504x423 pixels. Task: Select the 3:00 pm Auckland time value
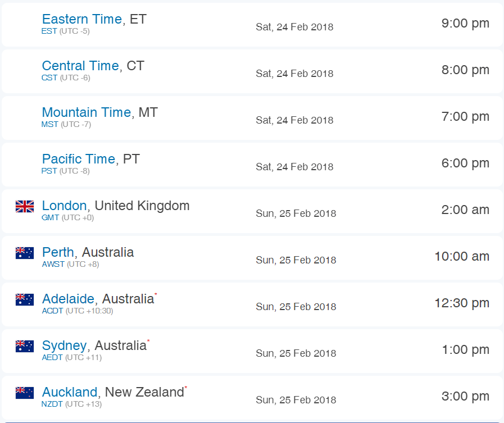click(x=465, y=396)
